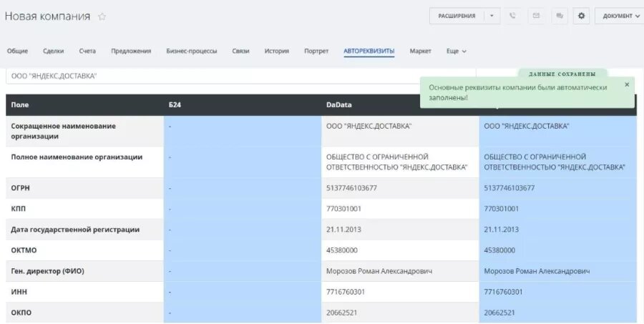The height and width of the screenshot is (324, 644).
Task: Open the Маркет tab
Action: (x=420, y=51)
